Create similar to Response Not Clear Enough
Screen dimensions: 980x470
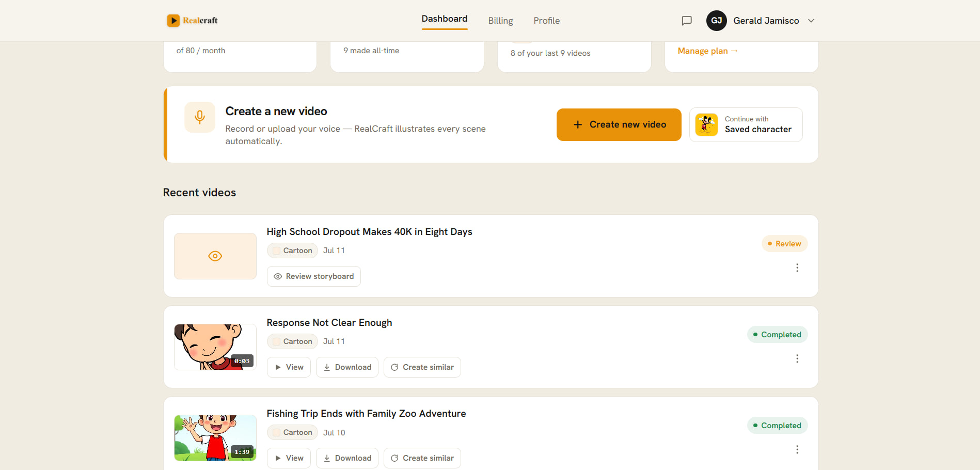422,367
